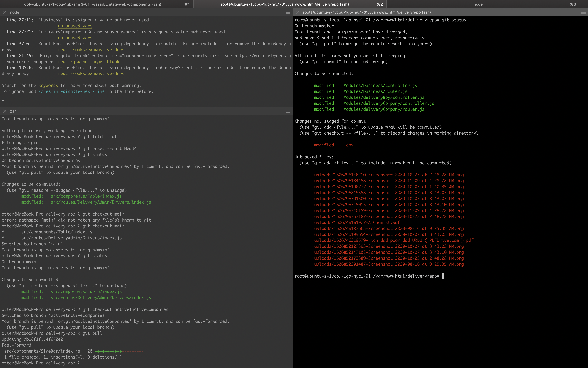The image size is (588, 368).
Task: Click Modules/deliveryBoy/controller.js file name
Action: pyautogui.click(x=384, y=97)
